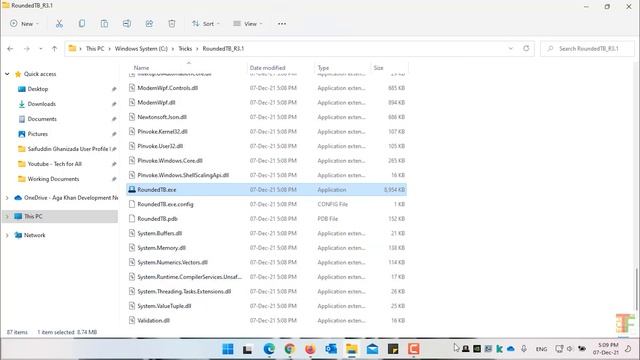Collapse the Quick access section
Viewport: 640px width, 360px height.
7,74
